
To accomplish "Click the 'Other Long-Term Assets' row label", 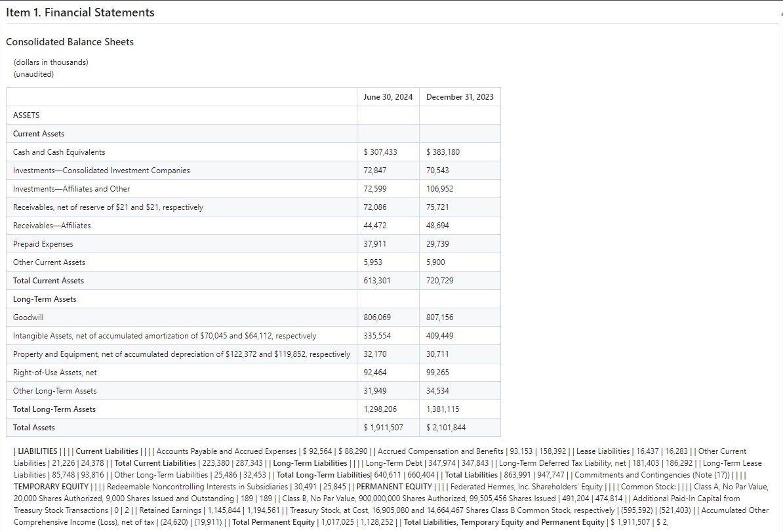I will 54,391.
